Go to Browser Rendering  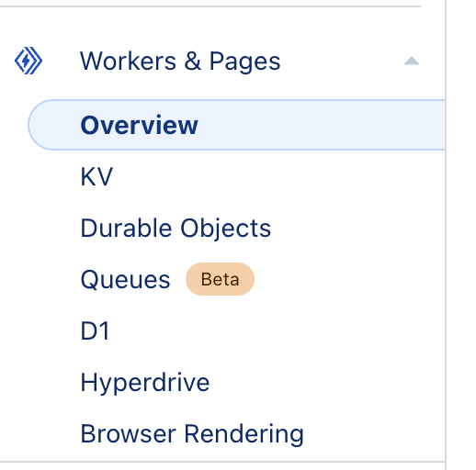pos(192,434)
